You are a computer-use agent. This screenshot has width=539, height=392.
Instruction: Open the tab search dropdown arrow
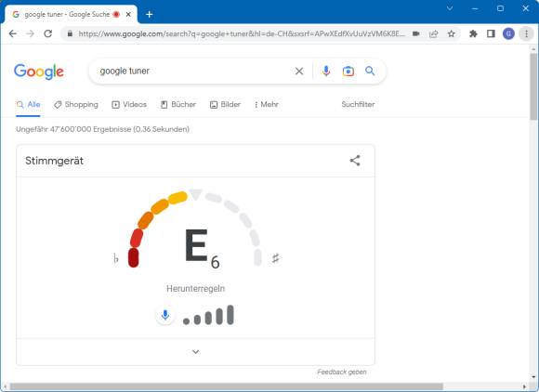450,8
